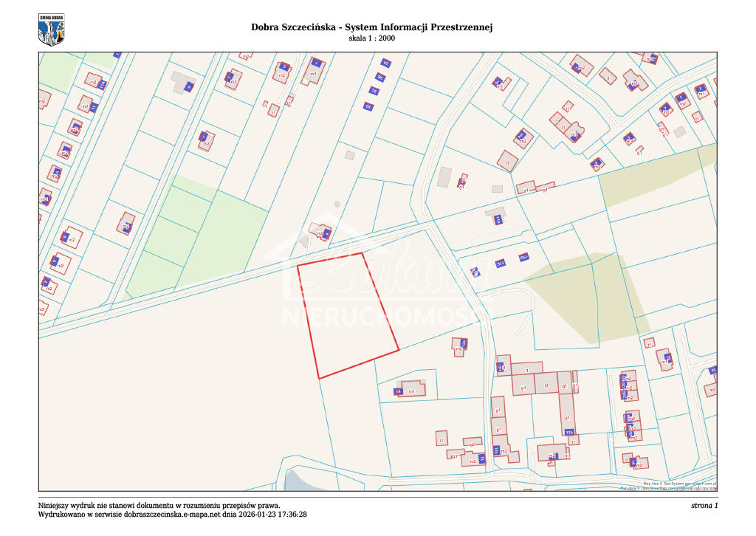Screen dimensions: 756x536
Task: Click the large l3 building outline
Action: (546, 385)
